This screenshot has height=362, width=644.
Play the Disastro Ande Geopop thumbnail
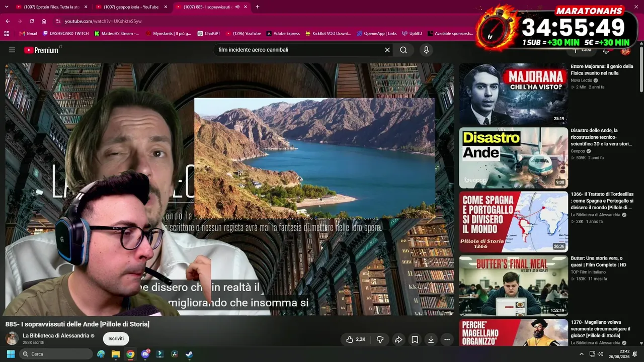coord(513,158)
